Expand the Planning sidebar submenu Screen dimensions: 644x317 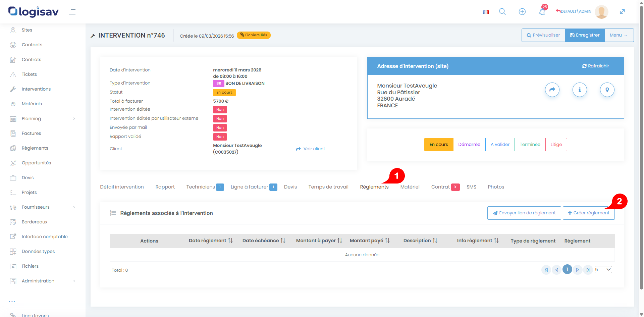(74, 119)
